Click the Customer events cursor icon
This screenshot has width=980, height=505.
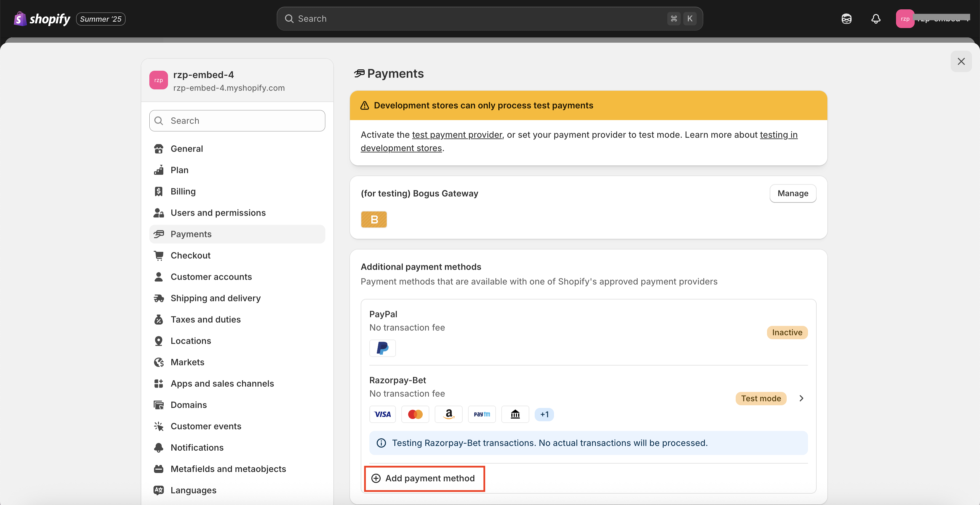pos(159,426)
